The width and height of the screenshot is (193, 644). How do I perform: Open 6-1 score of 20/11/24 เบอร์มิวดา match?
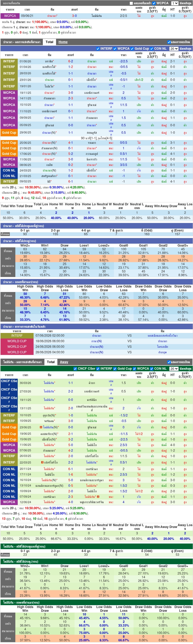tap(71, 469)
